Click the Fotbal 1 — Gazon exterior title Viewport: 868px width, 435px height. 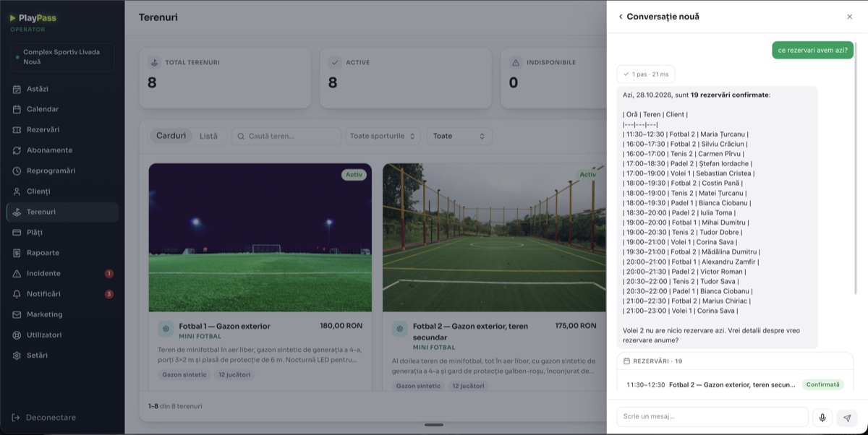pyautogui.click(x=224, y=326)
